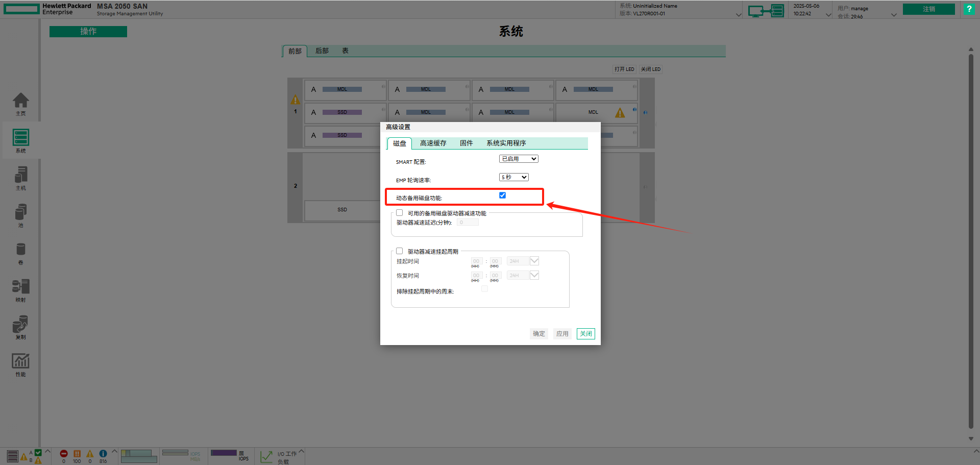Click the capacity usage bar graphic in footer

[x=139, y=456]
